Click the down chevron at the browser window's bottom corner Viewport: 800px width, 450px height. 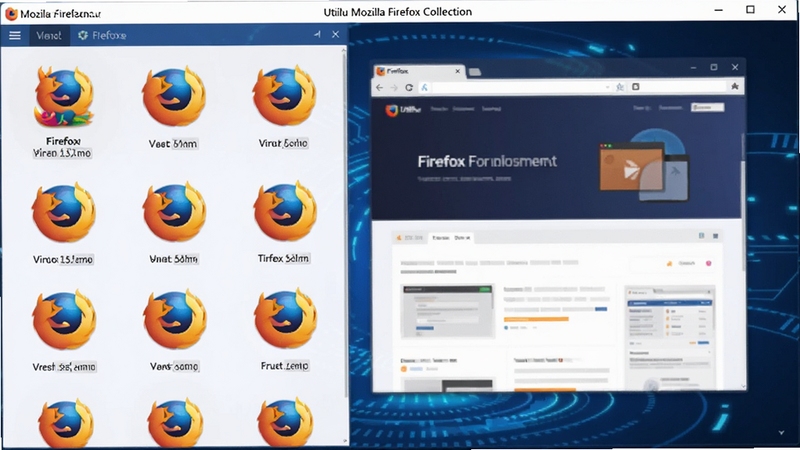tap(742, 386)
